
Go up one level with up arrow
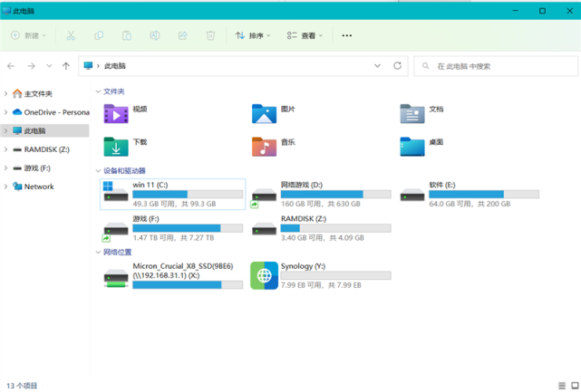pos(66,66)
